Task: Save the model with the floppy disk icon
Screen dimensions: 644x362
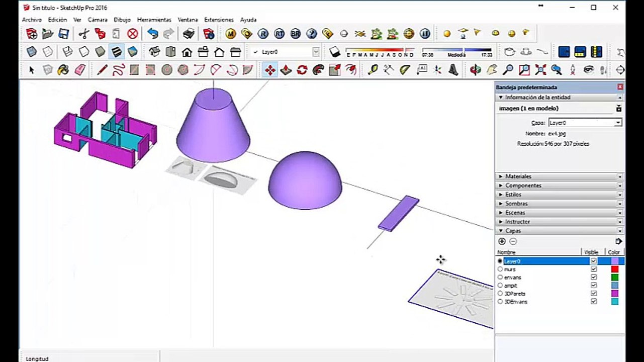Action: point(64,34)
